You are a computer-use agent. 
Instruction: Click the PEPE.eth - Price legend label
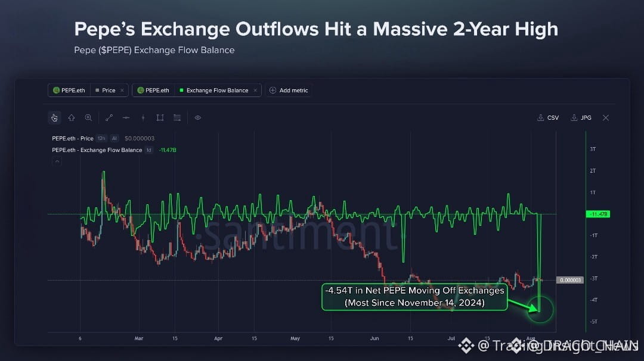(x=73, y=138)
